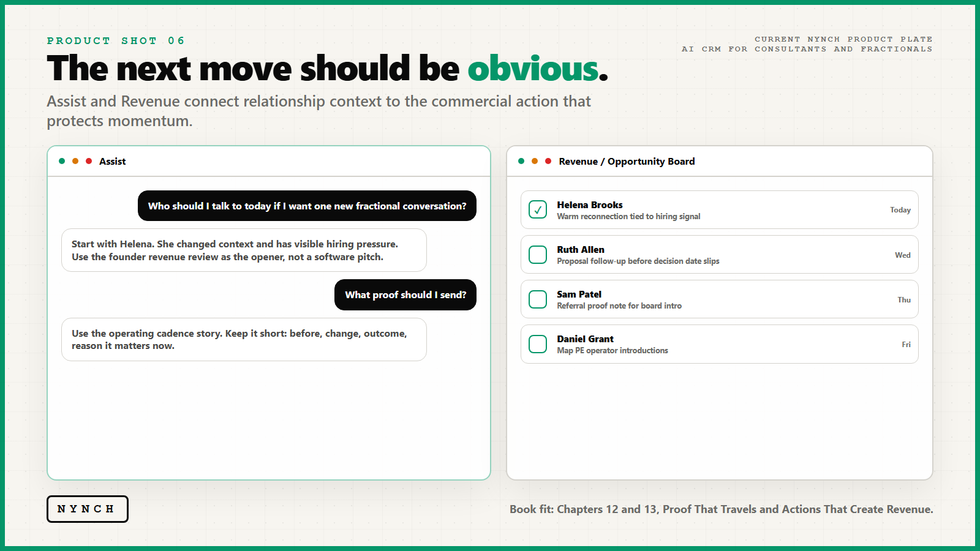The width and height of the screenshot is (980, 551).
Task: Click the orange dot in Revenue board header
Action: click(535, 161)
